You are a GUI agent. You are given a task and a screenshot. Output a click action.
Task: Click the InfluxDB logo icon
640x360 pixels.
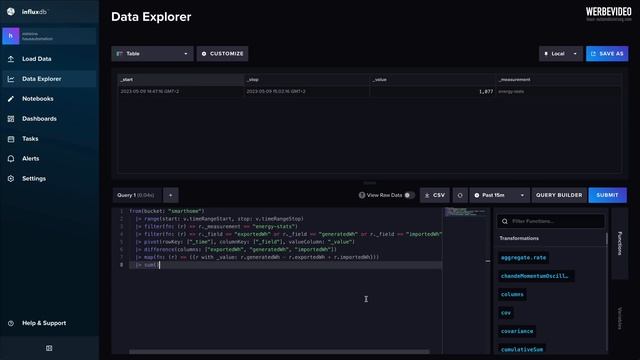click(x=11, y=11)
